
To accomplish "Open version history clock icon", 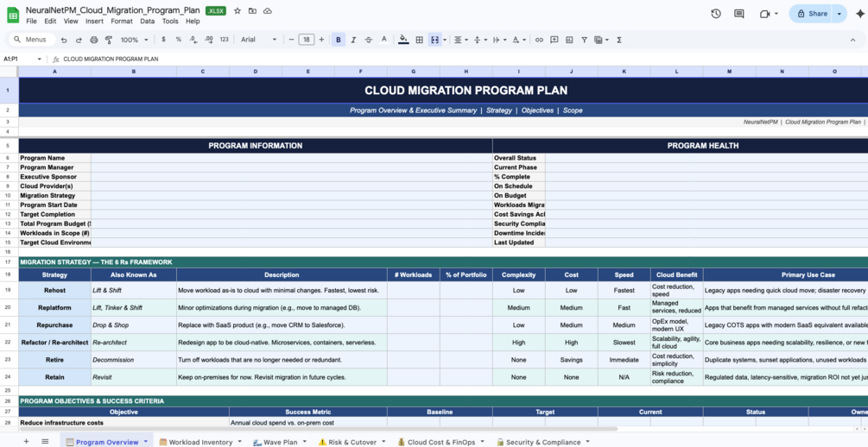I will 716,14.
